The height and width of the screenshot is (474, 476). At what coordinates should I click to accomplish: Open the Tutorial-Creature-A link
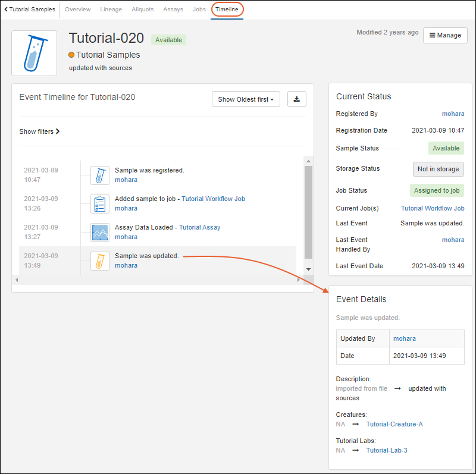(394, 424)
